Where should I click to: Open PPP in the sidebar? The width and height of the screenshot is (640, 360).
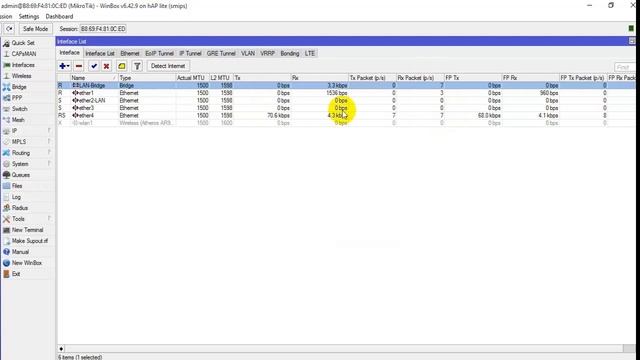(x=17, y=98)
